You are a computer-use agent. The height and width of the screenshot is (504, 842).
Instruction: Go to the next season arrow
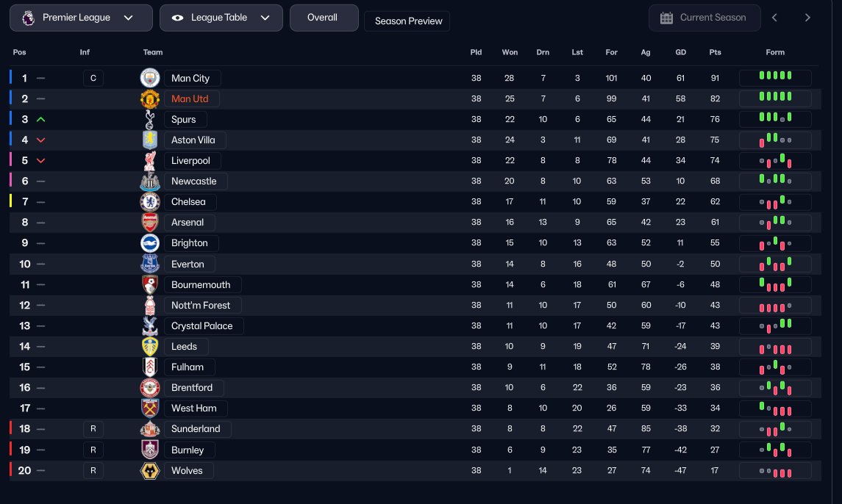[807, 18]
